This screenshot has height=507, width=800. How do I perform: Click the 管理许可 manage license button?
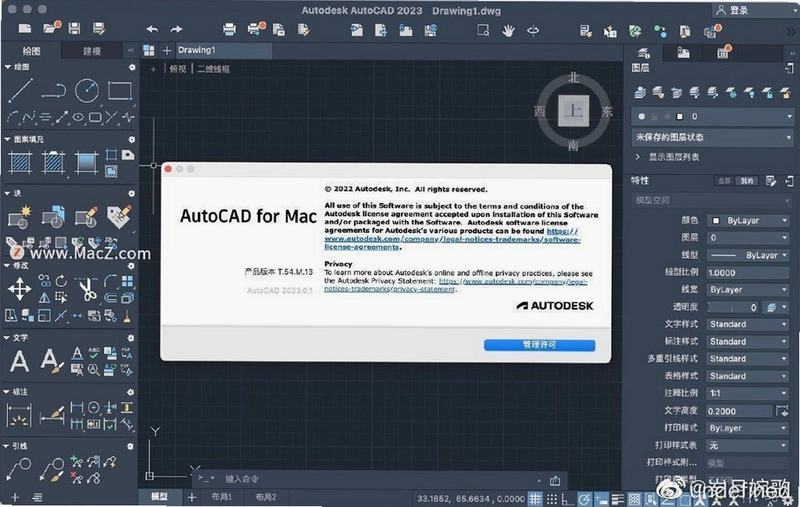(x=539, y=345)
